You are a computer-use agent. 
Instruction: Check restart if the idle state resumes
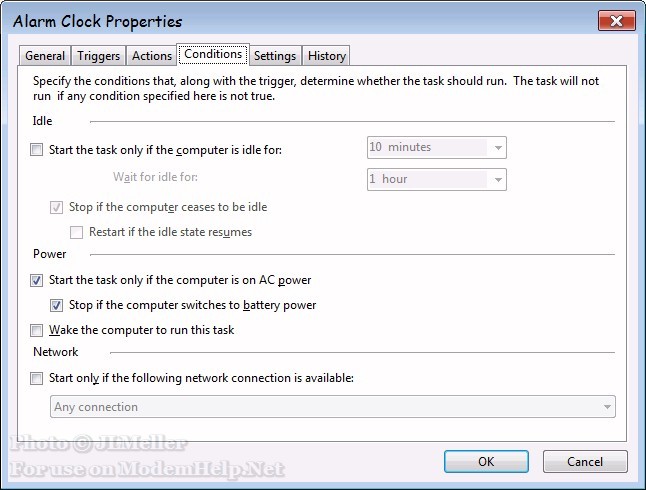(x=77, y=232)
